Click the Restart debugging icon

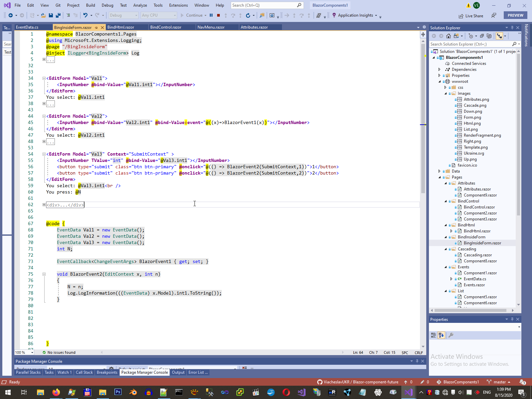tap(248, 15)
